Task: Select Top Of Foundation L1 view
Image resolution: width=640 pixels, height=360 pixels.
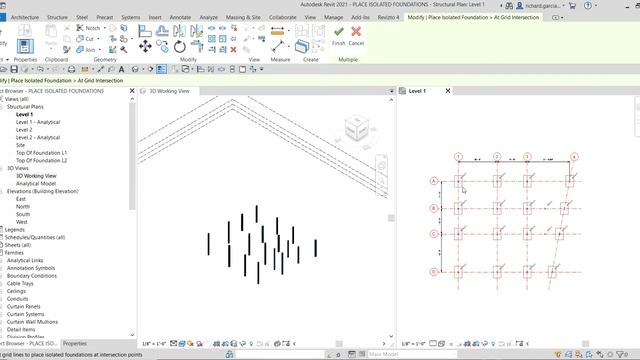Action: pos(41,153)
